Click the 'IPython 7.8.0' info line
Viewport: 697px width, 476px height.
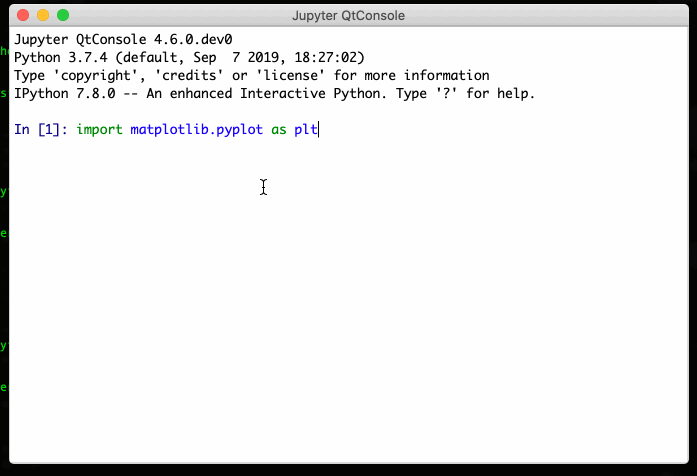pos(274,94)
